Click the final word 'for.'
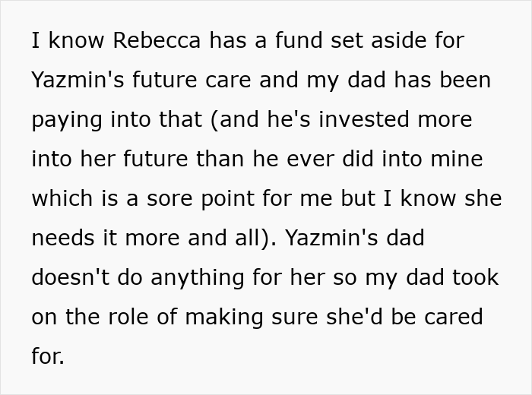The height and width of the screenshot is (395, 532). (48, 356)
